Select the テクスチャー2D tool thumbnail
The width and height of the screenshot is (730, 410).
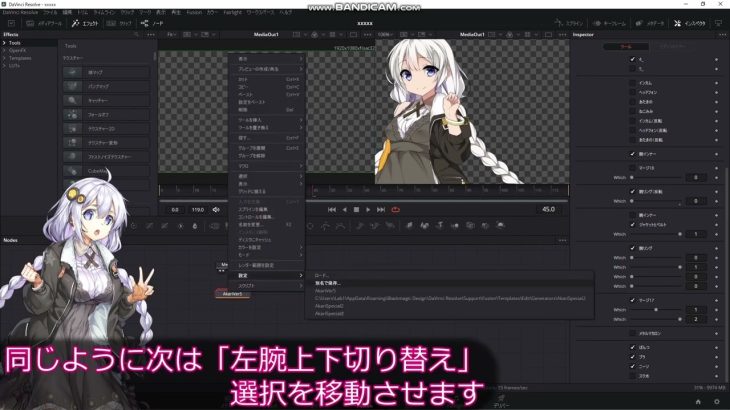point(72,128)
